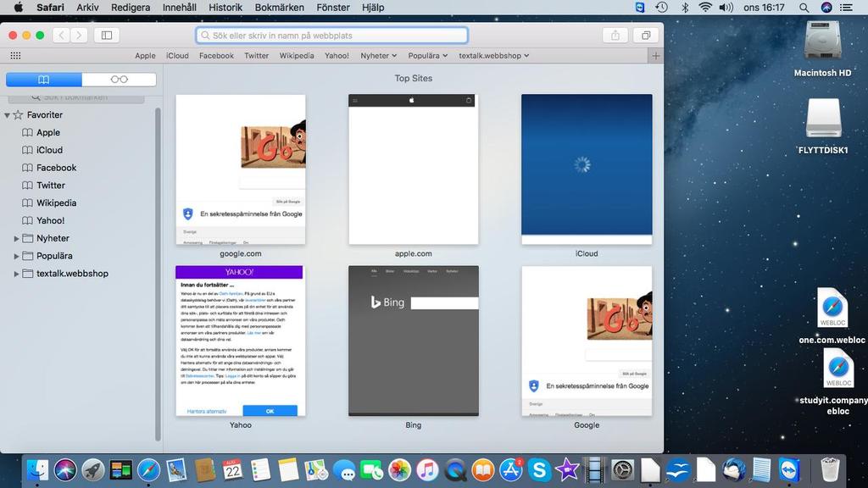Image resolution: width=868 pixels, height=488 pixels.
Task: Open iTunes music icon in the Dock
Action: coord(427,470)
